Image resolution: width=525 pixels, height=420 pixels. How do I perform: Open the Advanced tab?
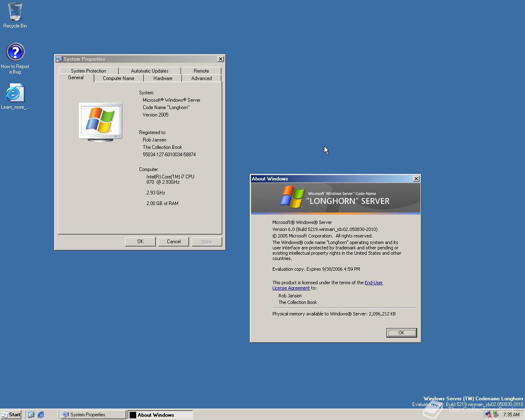pos(201,78)
